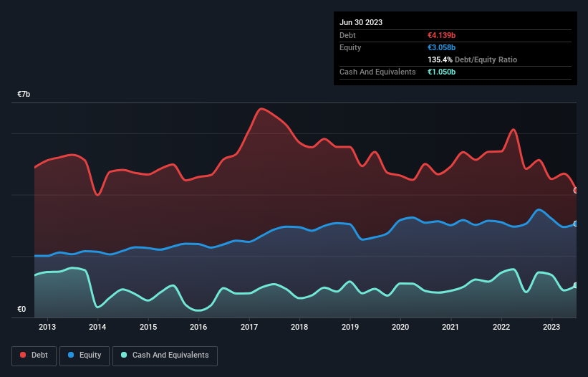This screenshot has height=377, width=588.
Task: Click the red Debt endpoint marker
Action: [576, 191]
